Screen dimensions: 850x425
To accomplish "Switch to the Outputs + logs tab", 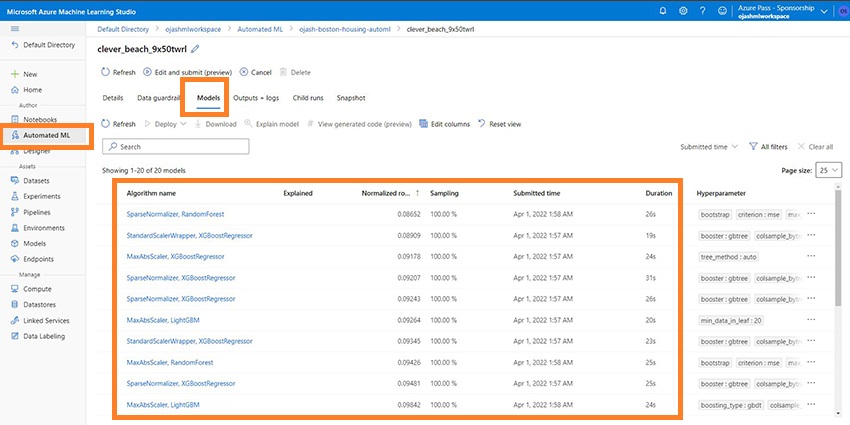I will (256, 98).
